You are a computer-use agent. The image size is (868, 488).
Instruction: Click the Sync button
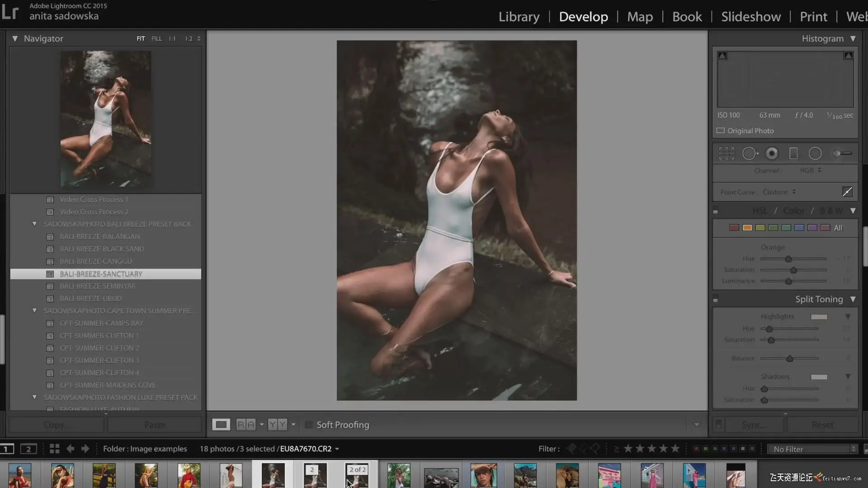754,425
